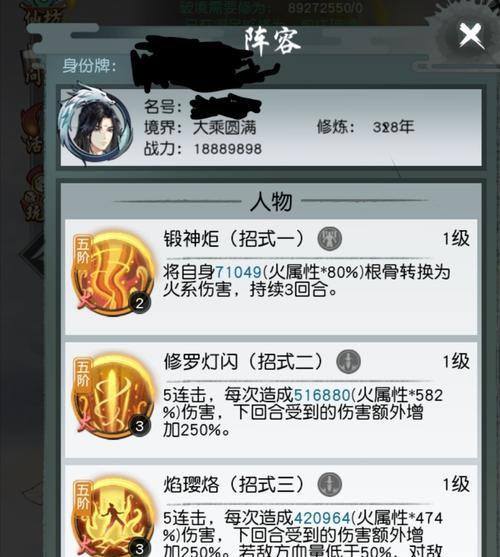
Task: Tap the gray badge beside 修罗灯闪（招式二）
Action: 348,361
